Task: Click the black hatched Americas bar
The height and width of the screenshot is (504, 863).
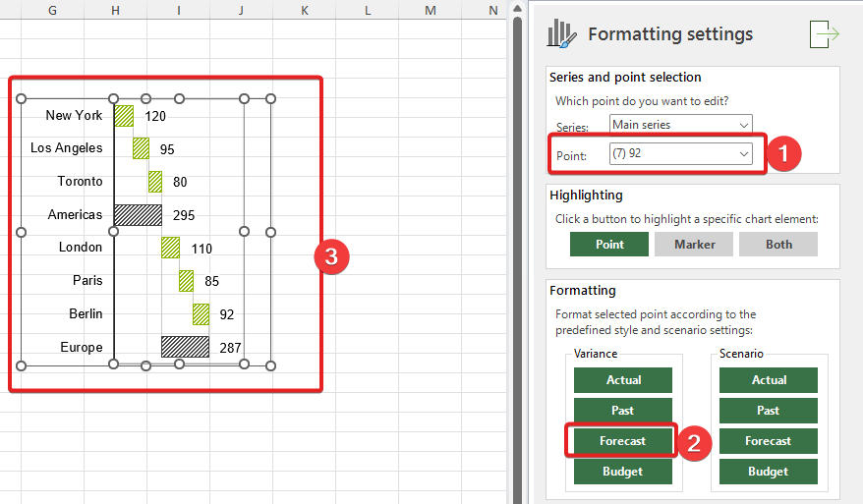Action: pyautogui.click(x=138, y=215)
